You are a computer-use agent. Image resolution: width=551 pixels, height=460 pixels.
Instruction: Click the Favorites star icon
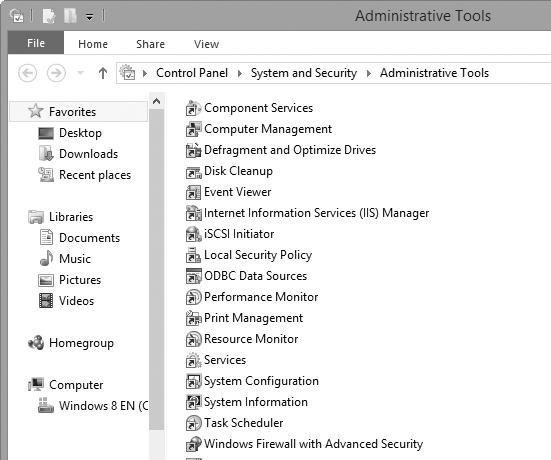(35, 111)
